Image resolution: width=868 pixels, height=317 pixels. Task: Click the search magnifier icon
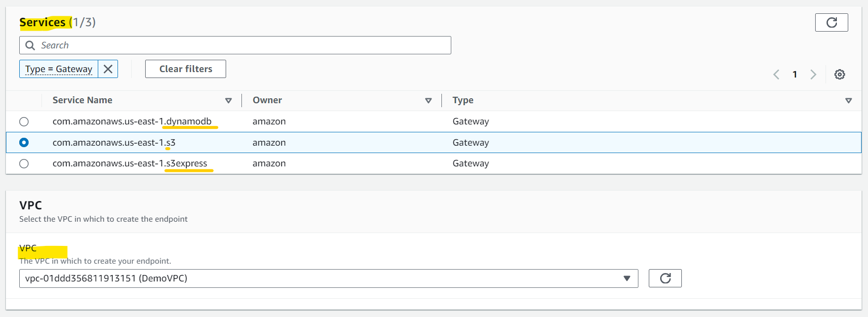[x=30, y=45]
